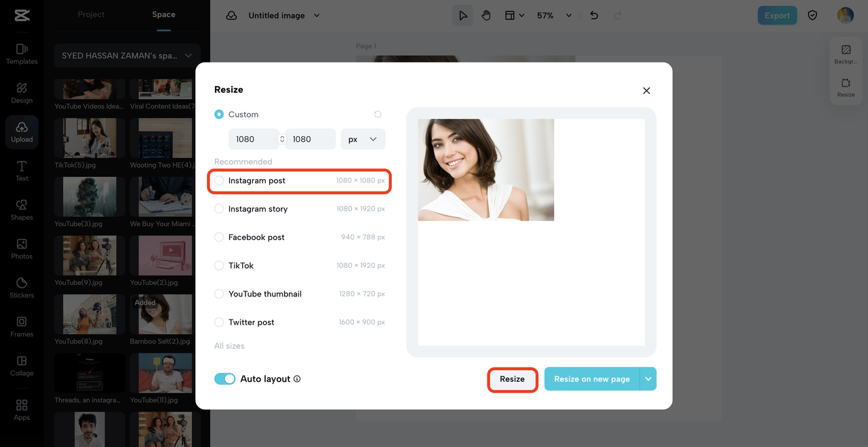Redo the last action
The image size is (868, 447).
click(617, 15)
